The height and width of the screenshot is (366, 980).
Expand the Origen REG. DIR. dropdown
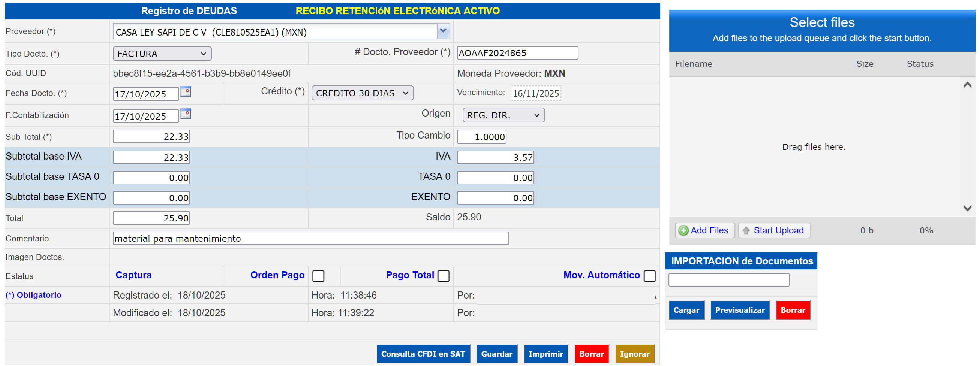tap(503, 115)
